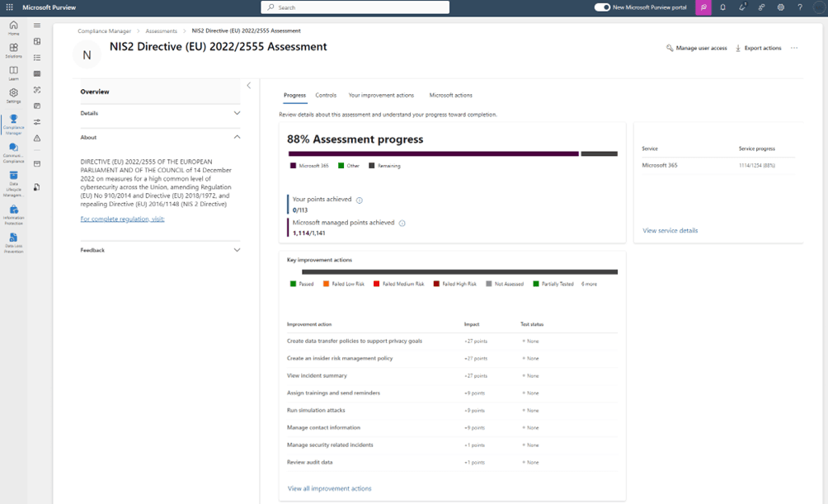The width and height of the screenshot is (828, 504).
Task: Select the Progress tab
Action: (294, 96)
